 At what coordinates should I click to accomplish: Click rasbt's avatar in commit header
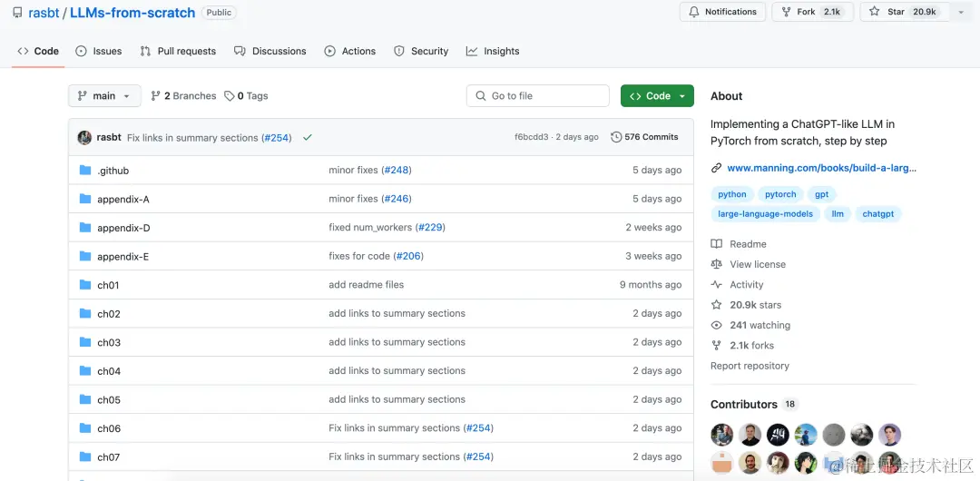coord(84,138)
